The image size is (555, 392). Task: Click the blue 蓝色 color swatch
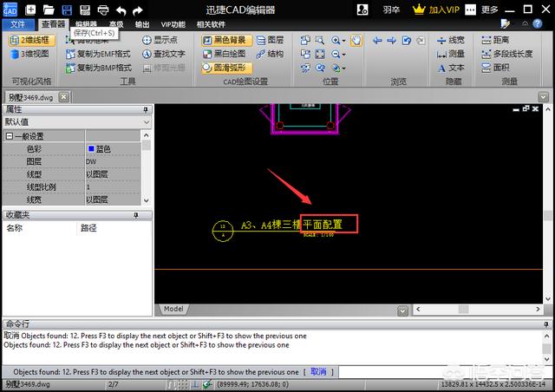tap(91, 148)
